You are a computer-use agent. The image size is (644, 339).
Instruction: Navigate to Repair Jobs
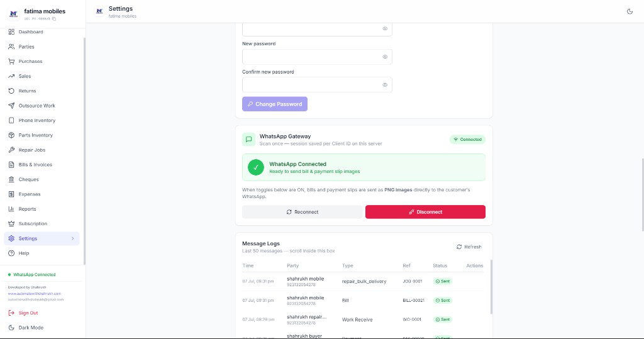42,150
